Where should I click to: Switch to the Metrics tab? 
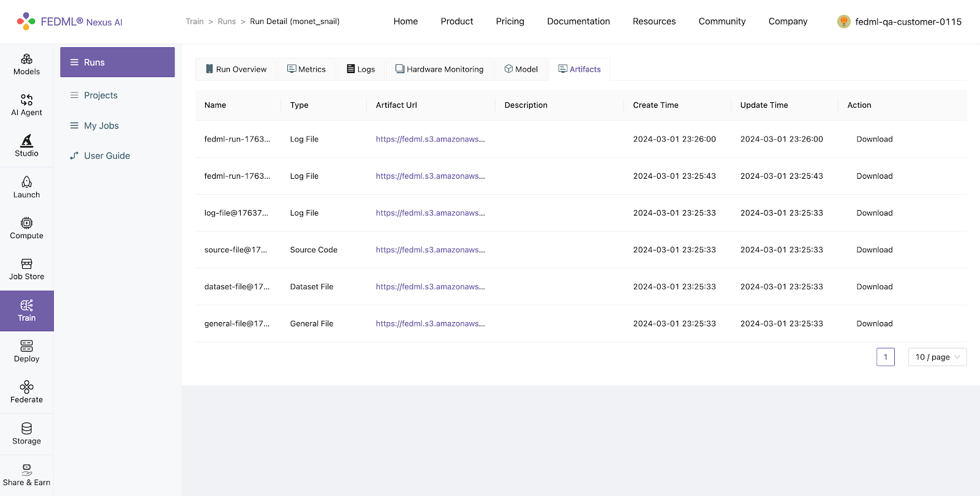coord(306,69)
